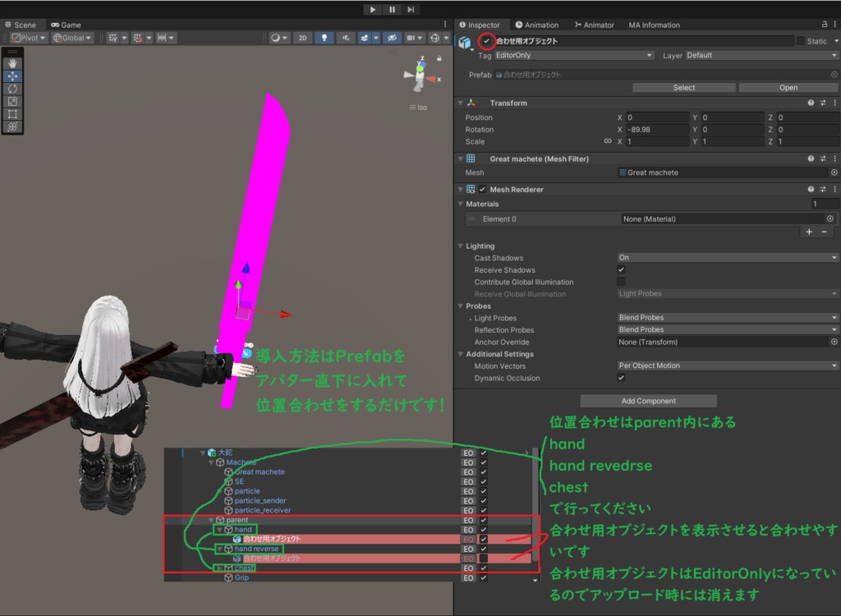This screenshot has height=616, width=841.
Task: Switch to the Inspector tab
Action: 480,25
